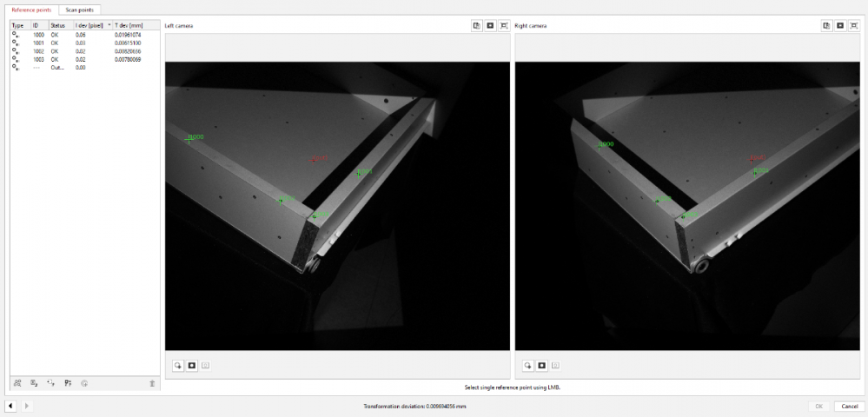The image size is (868, 417).
Task: Click the greyed circular add-point icon below list
Action: pos(84,382)
